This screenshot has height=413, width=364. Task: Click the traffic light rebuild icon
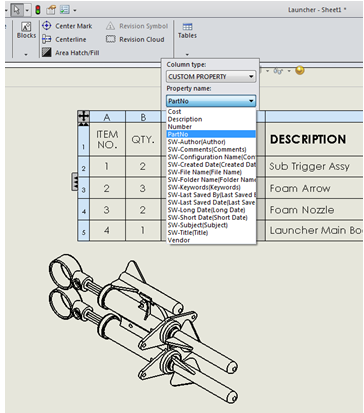[38, 10]
